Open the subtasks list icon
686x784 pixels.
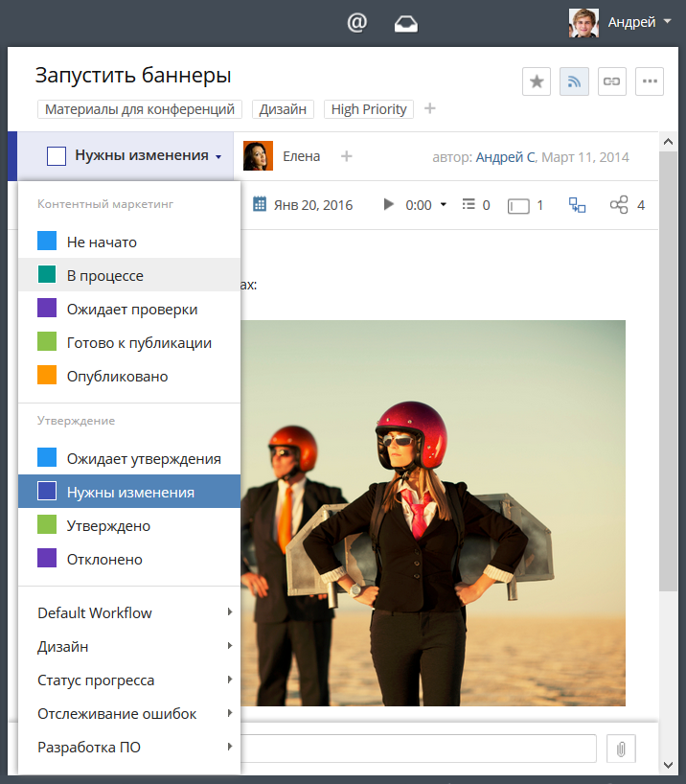pos(469,205)
